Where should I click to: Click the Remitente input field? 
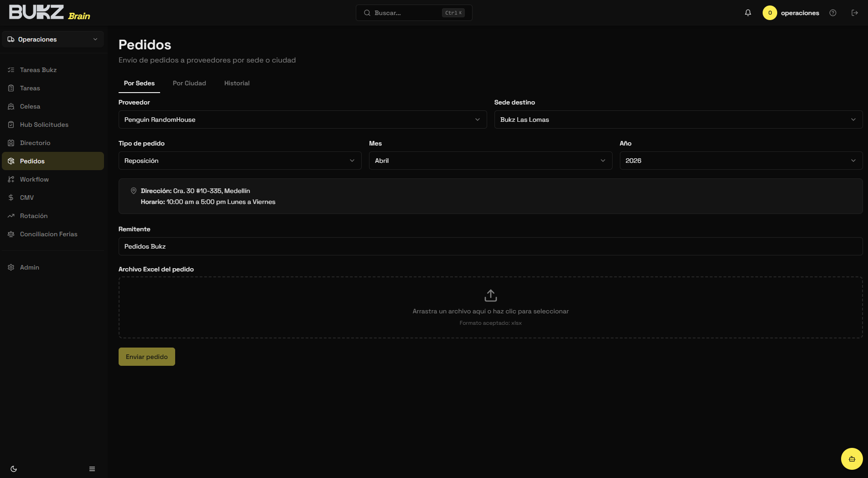click(x=490, y=246)
